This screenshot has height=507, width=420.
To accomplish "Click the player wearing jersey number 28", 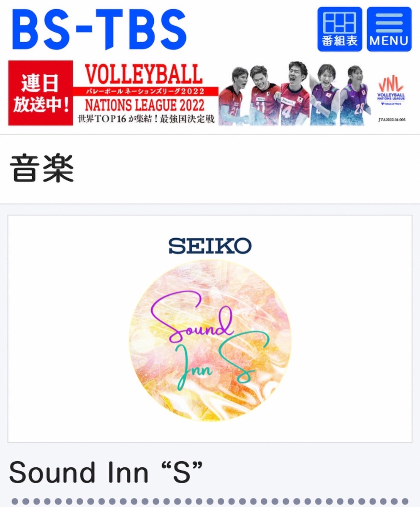I will pos(355,95).
